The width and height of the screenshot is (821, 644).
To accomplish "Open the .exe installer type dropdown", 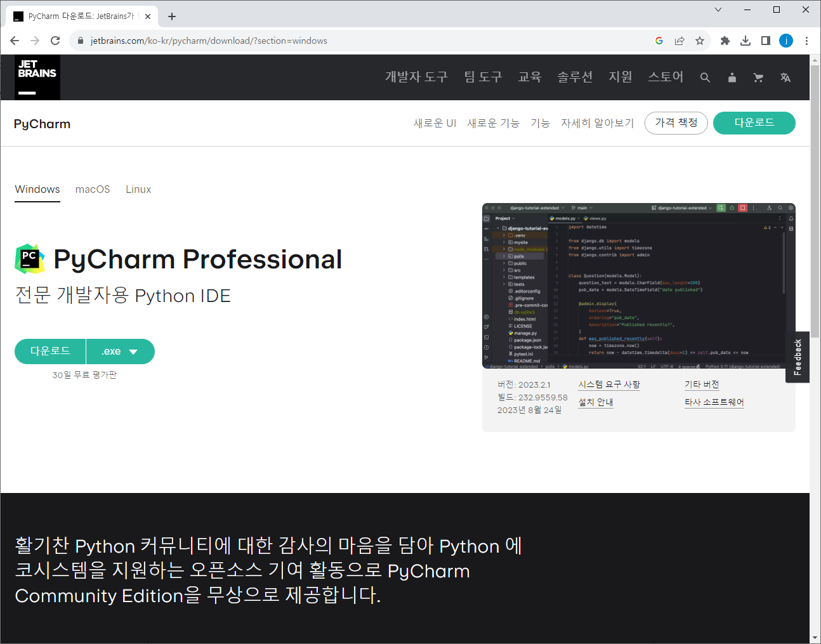I will [x=120, y=352].
